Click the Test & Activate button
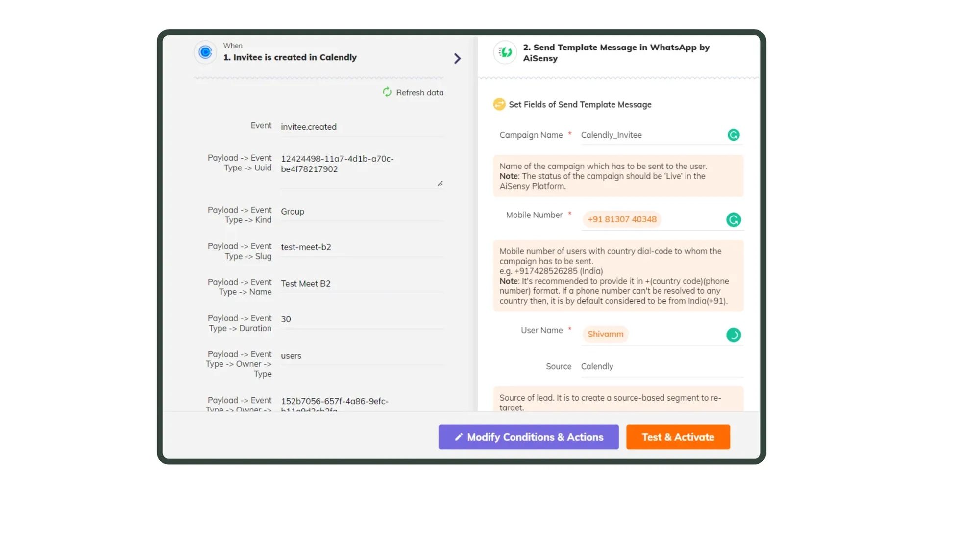The width and height of the screenshot is (980, 551). pos(678,436)
